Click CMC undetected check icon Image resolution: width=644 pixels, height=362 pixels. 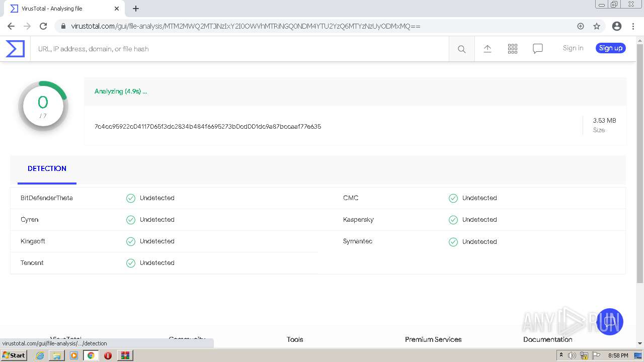453,198
